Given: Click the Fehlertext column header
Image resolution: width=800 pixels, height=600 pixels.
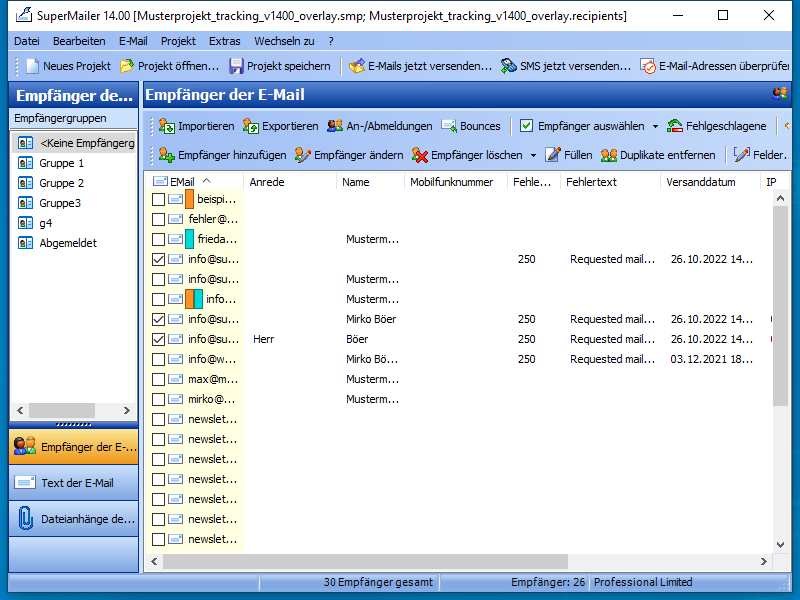Looking at the screenshot, I should tap(610, 182).
